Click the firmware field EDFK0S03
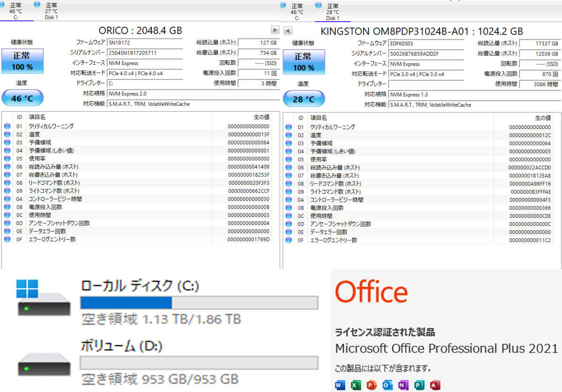562x392 pixels. [x=426, y=44]
